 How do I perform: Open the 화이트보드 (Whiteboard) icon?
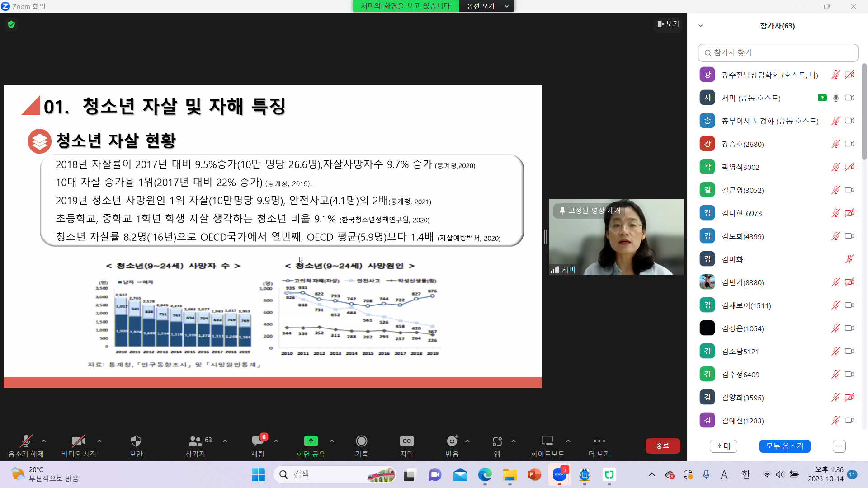point(547,441)
